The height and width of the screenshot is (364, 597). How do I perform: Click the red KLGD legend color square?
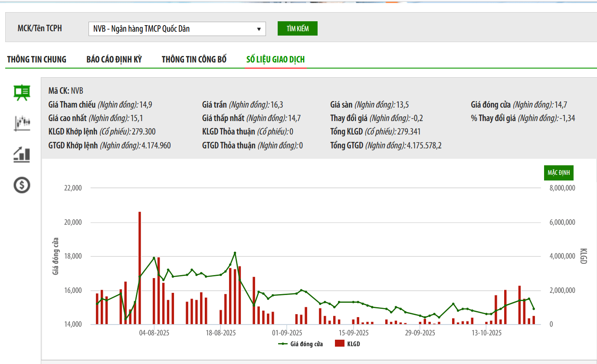tap(340, 344)
